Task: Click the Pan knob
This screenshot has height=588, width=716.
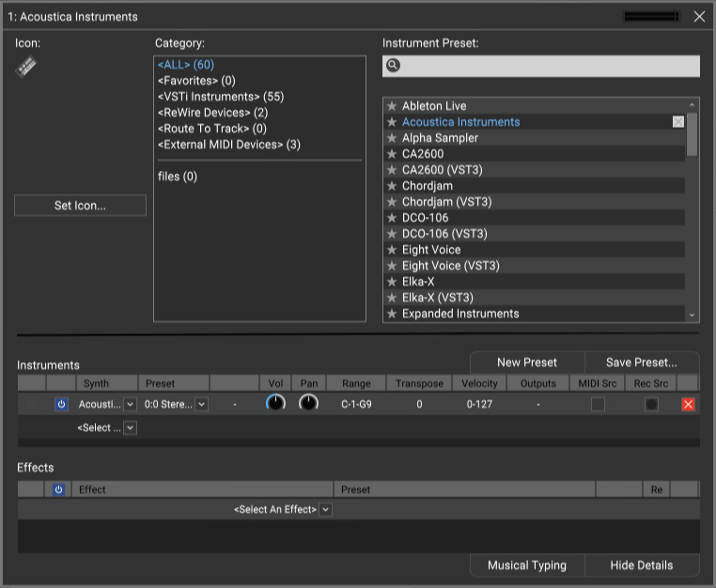Action: [x=309, y=404]
